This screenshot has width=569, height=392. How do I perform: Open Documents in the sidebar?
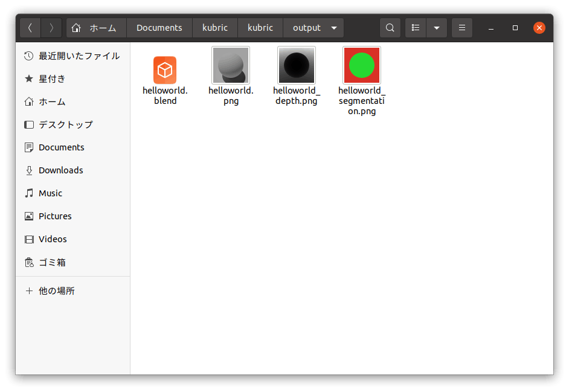click(72, 147)
